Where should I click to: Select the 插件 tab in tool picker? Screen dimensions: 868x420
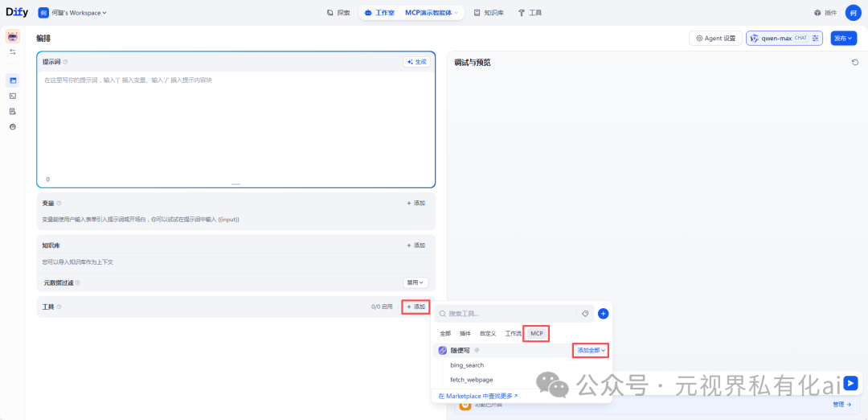tap(465, 334)
